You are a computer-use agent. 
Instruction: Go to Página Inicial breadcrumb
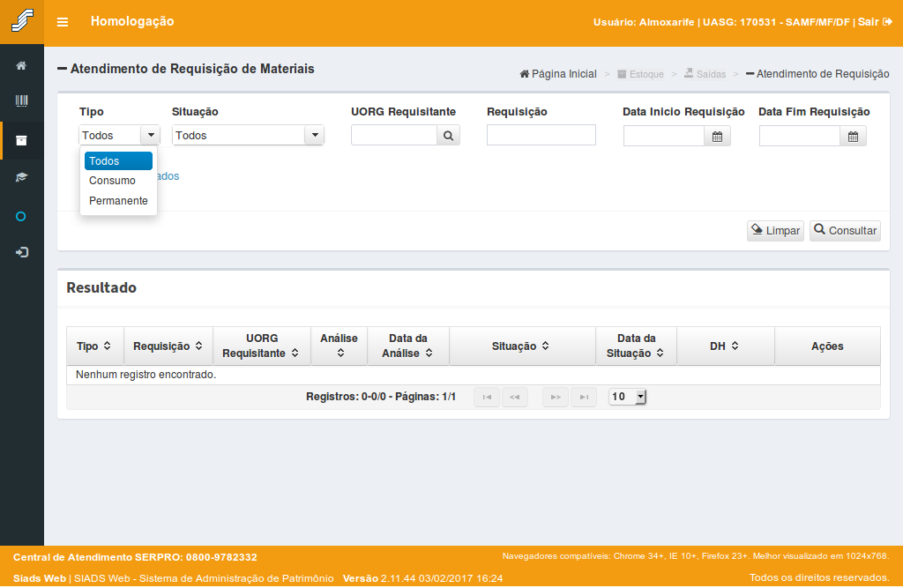pyautogui.click(x=558, y=74)
